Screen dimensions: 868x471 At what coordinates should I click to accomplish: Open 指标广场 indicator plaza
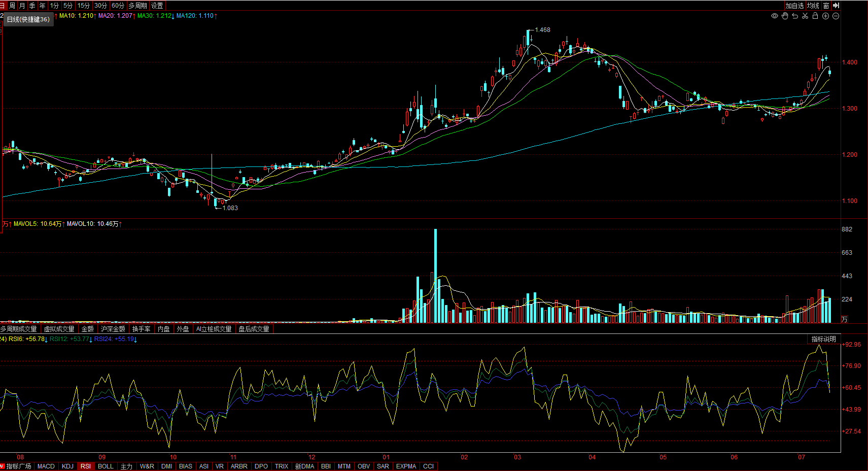18,466
